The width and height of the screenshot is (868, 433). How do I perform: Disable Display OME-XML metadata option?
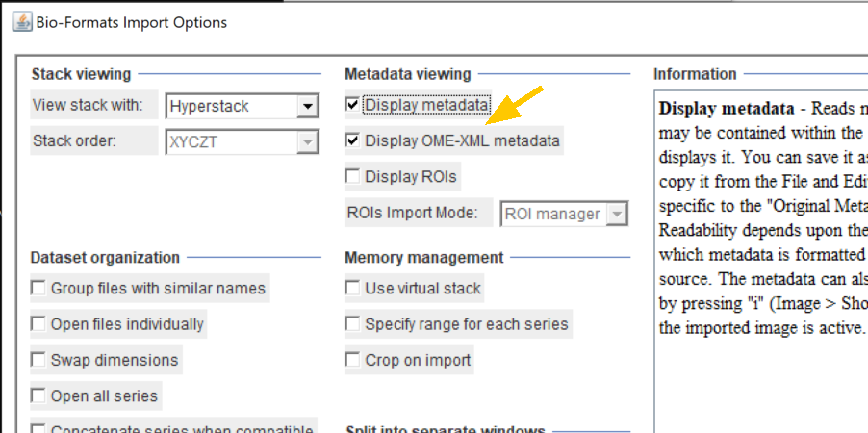click(353, 141)
